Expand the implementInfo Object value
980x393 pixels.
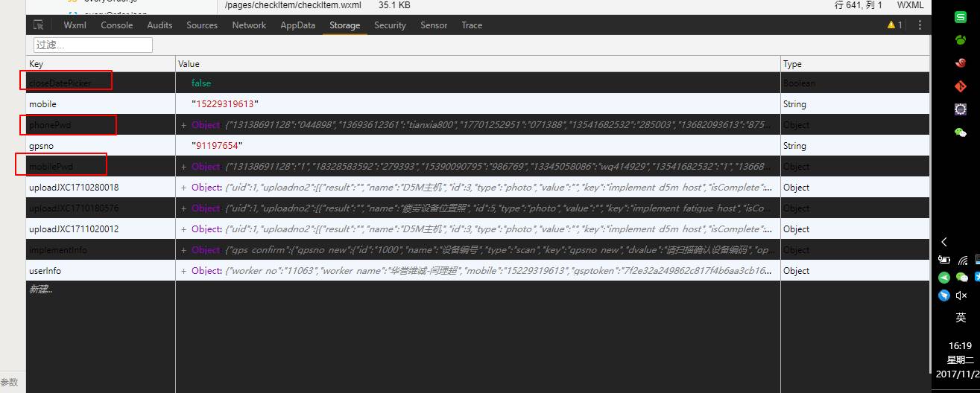tap(183, 250)
